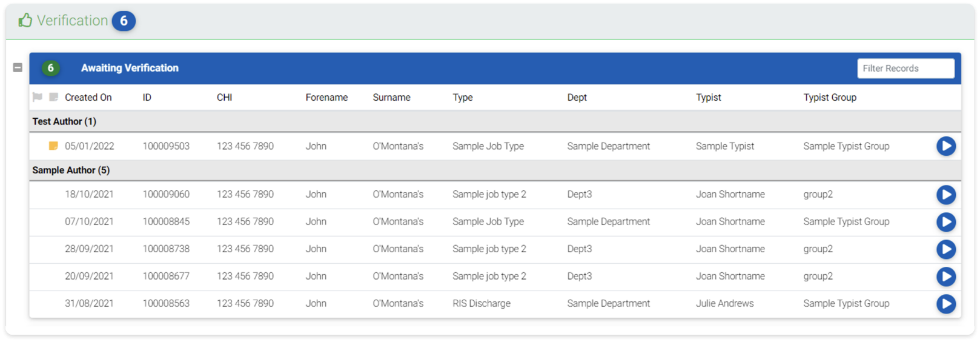The height and width of the screenshot is (342, 980).
Task: Click the green Awaiting Verification count badge
Action: [51, 68]
